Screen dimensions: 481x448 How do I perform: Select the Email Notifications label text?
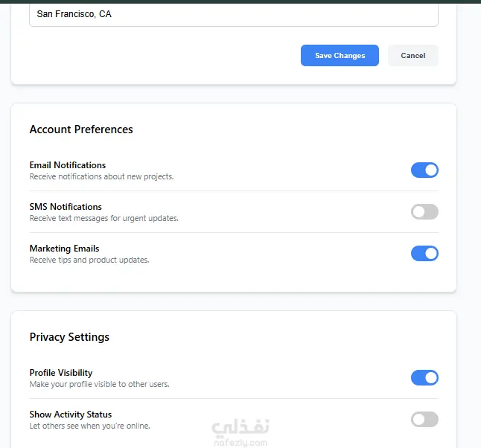coord(68,165)
